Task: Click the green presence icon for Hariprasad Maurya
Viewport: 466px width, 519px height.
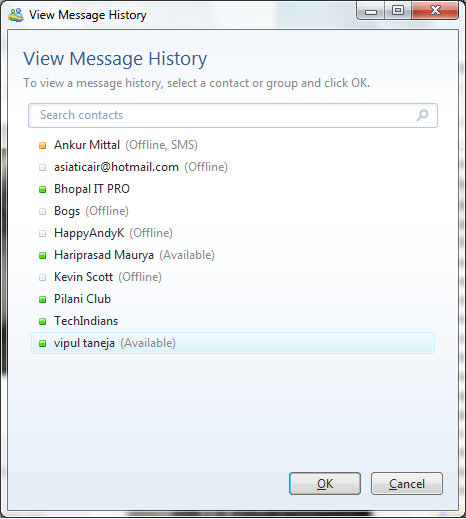Action: point(43,255)
